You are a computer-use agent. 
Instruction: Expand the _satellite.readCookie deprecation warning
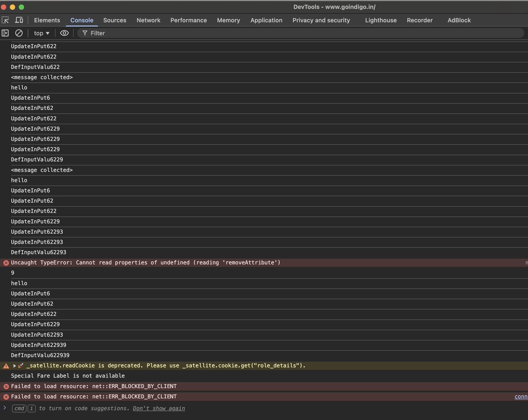[x=14, y=365]
